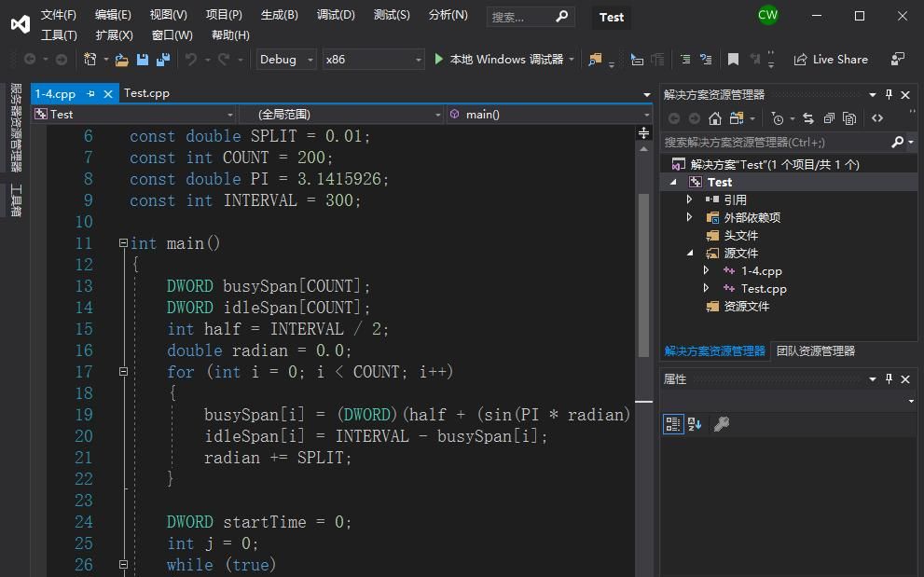The height and width of the screenshot is (577, 924).
Task: Open the 工具箱 side tab
Action: (16, 200)
